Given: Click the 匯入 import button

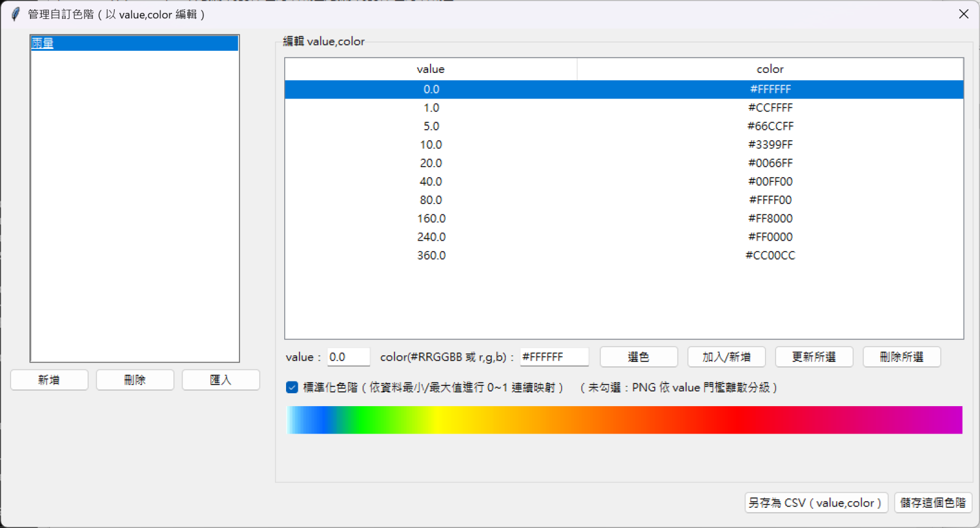Looking at the screenshot, I should click(x=221, y=380).
